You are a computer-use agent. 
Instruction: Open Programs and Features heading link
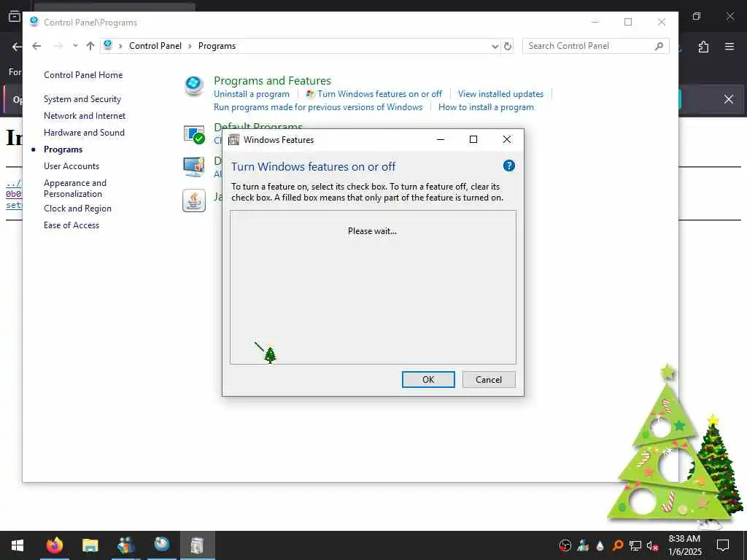pos(272,80)
